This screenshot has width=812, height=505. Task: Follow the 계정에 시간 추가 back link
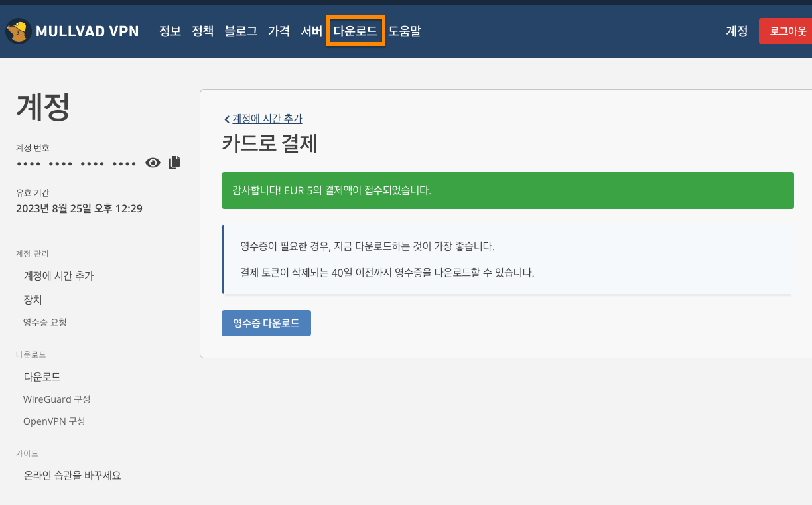pos(267,119)
